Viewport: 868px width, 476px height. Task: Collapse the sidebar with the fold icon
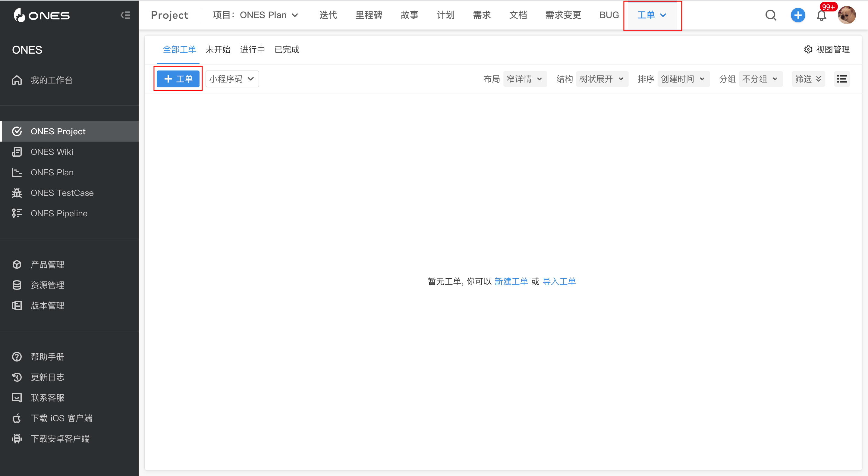point(125,15)
